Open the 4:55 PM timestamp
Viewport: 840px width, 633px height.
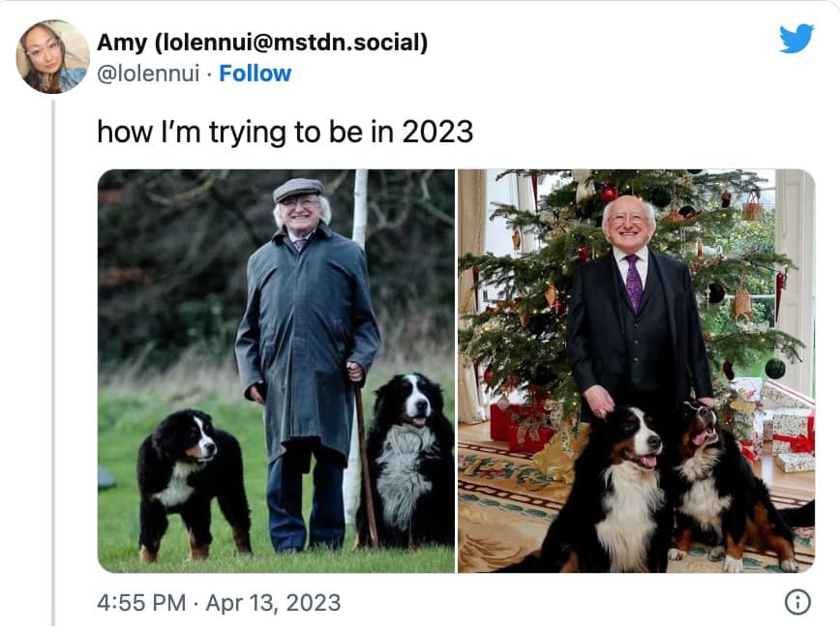pyautogui.click(x=141, y=602)
